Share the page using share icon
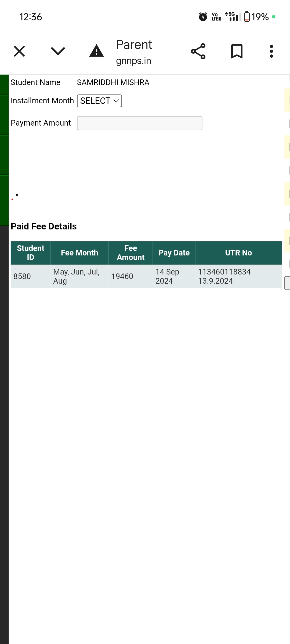 [x=198, y=51]
